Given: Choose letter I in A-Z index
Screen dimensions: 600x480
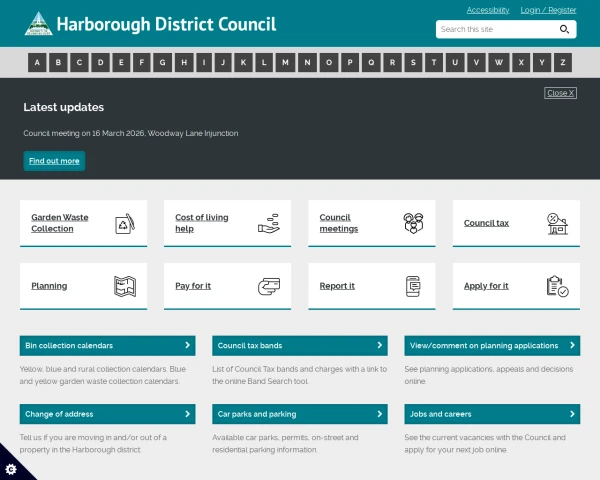Looking at the screenshot, I should click(x=204, y=62).
